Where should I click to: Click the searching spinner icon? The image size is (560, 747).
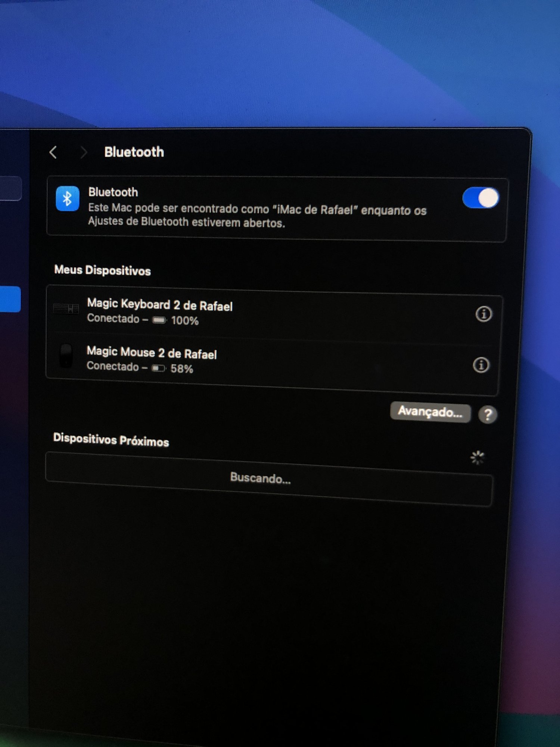(477, 457)
